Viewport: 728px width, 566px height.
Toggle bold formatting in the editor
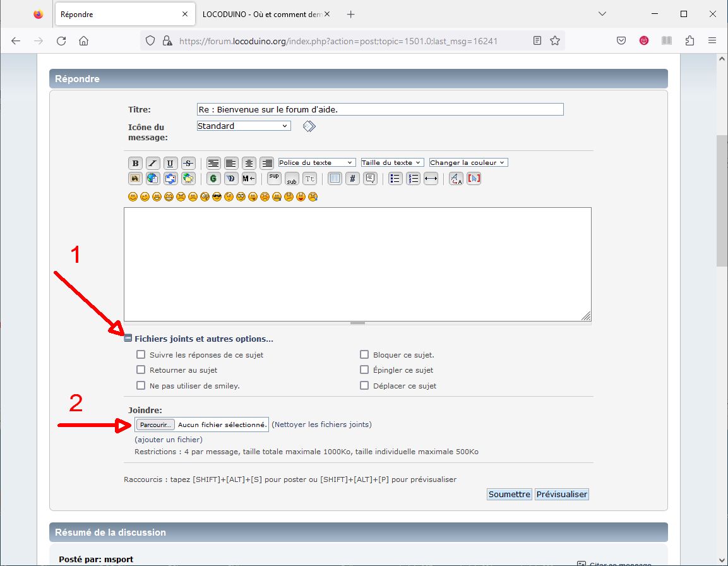click(136, 163)
